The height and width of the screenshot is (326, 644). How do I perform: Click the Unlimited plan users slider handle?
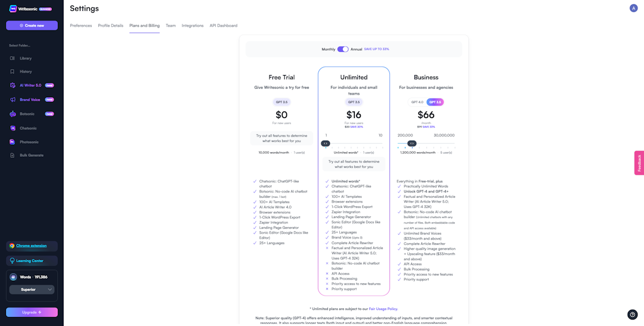point(326,143)
